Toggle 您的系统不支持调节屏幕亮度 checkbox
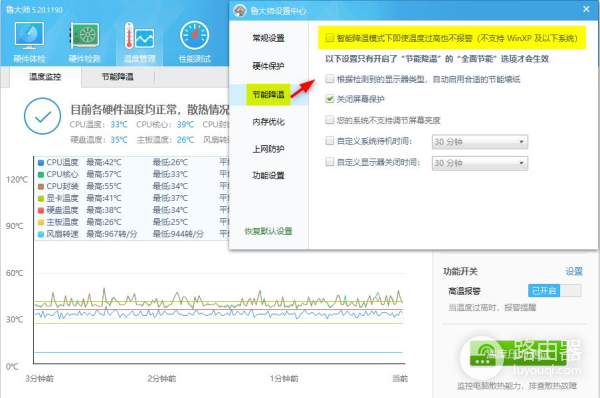600x398 pixels. (329, 120)
